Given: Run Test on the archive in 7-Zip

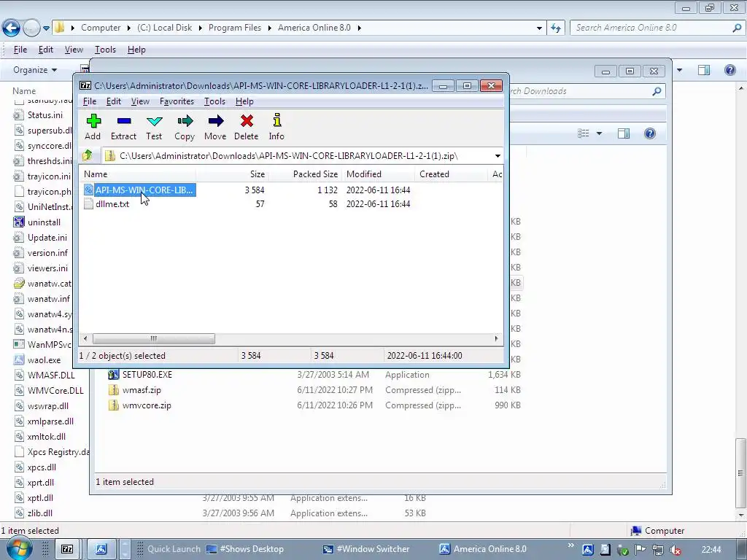Looking at the screenshot, I should click(x=154, y=127).
